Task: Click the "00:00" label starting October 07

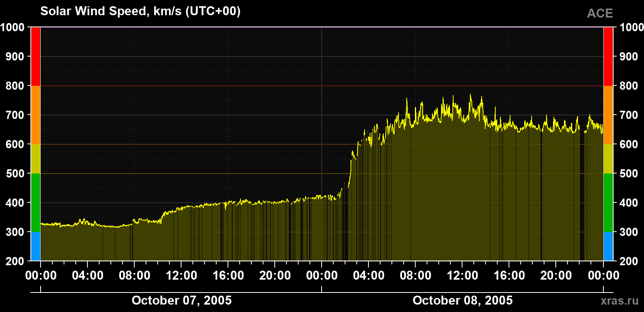Action: (41, 276)
